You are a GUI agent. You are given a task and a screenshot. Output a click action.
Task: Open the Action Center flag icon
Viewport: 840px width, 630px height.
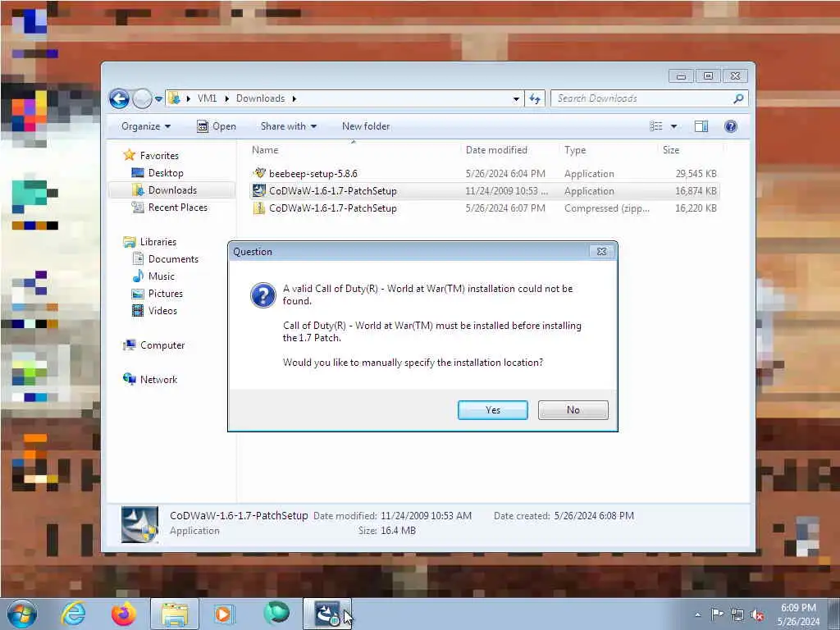[717, 614]
